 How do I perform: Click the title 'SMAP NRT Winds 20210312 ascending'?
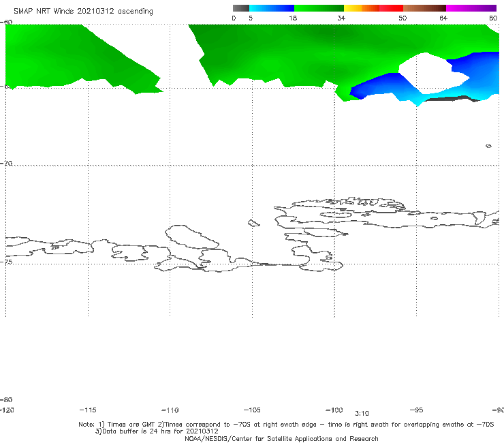click(x=83, y=11)
